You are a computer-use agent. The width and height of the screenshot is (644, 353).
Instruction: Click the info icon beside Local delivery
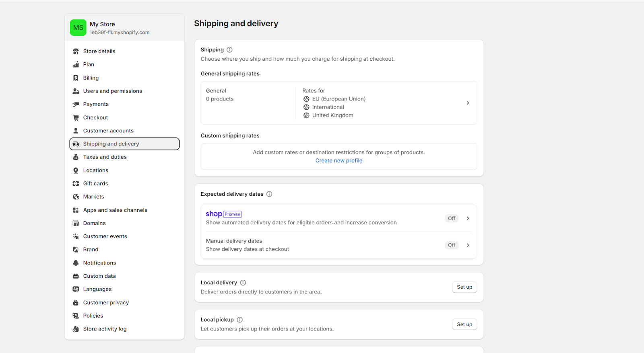click(243, 283)
